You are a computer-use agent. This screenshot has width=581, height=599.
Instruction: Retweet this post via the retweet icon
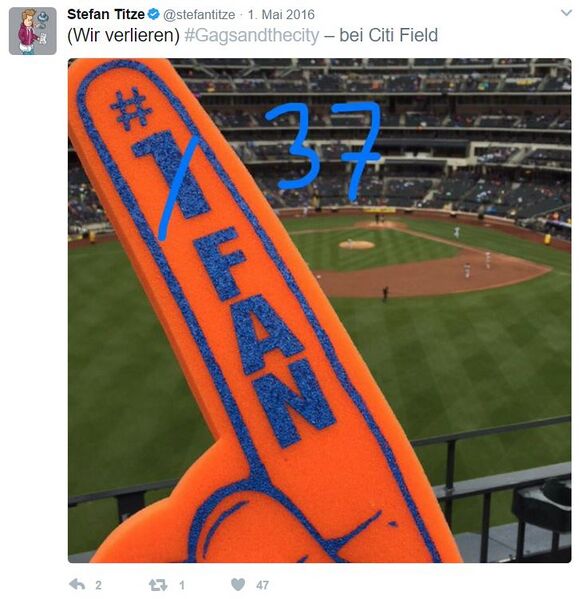158,584
